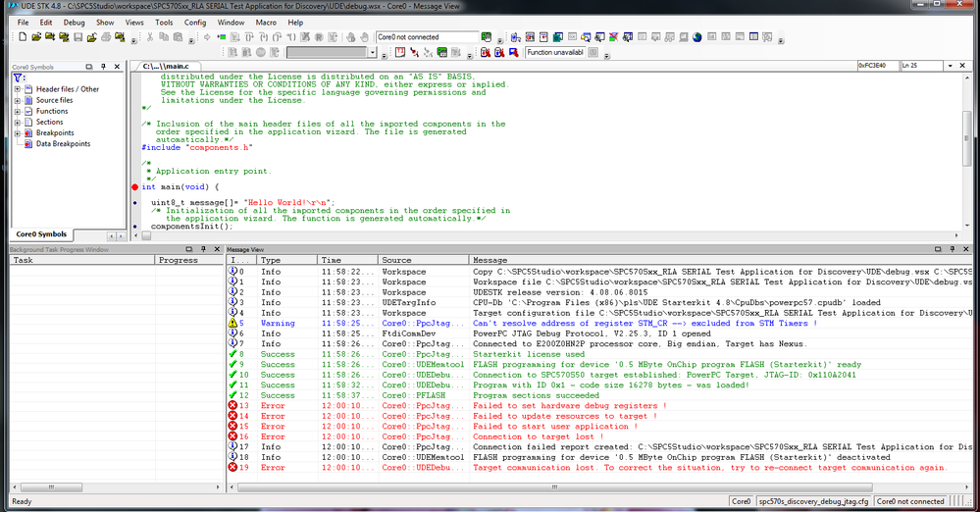Viewport: 980px width, 512px height.
Task: Click the green show-next-statement arrow icon
Action: pyautogui.click(x=222, y=37)
